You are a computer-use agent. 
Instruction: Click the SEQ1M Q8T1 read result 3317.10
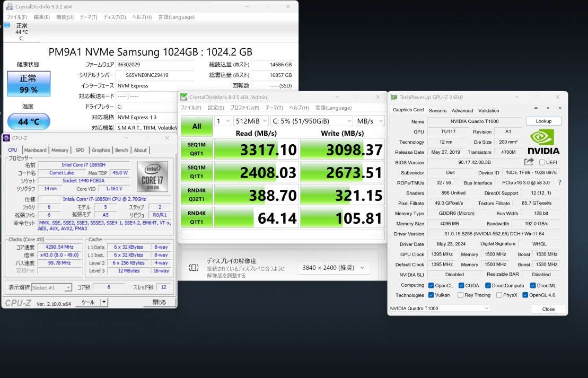point(257,150)
